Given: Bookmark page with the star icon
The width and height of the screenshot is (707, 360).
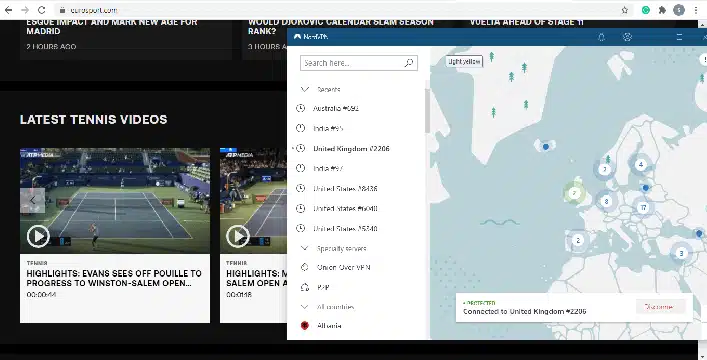Looking at the screenshot, I should click(x=624, y=10).
